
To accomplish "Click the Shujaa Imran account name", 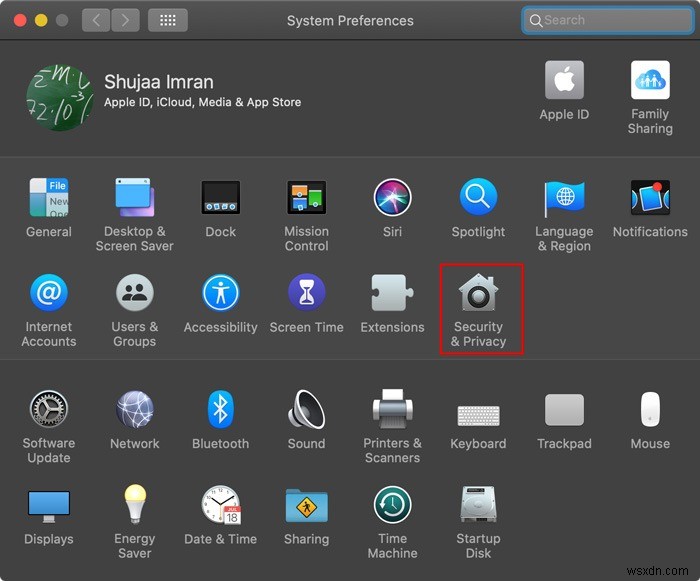I will click(x=158, y=82).
